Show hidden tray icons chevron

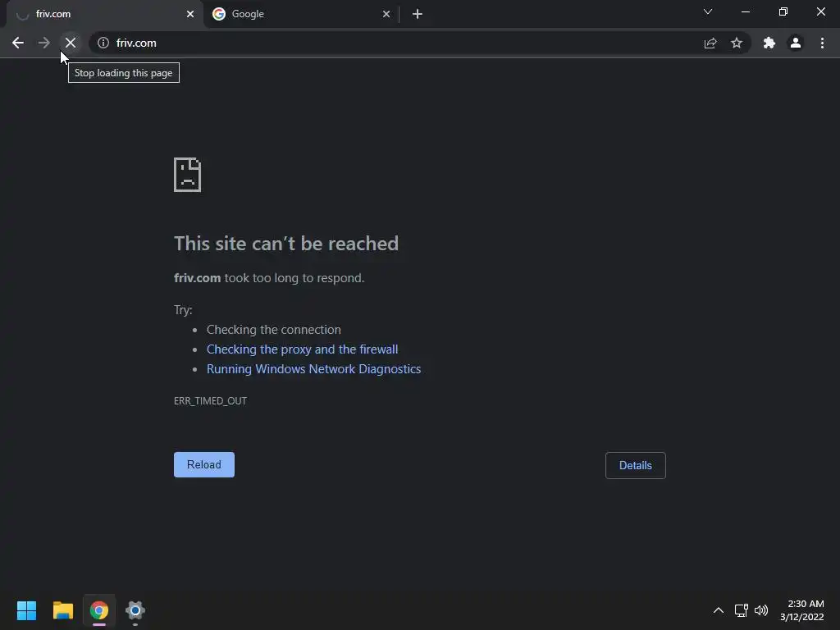pos(719,610)
